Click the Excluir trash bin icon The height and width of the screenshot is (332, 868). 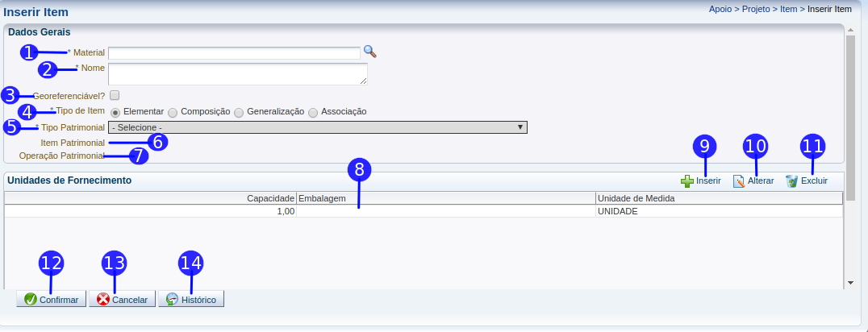(x=791, y=181)
